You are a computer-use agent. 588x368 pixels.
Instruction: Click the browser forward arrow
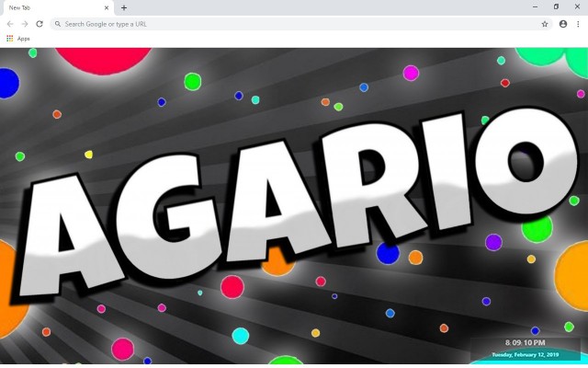coord(25,24)
